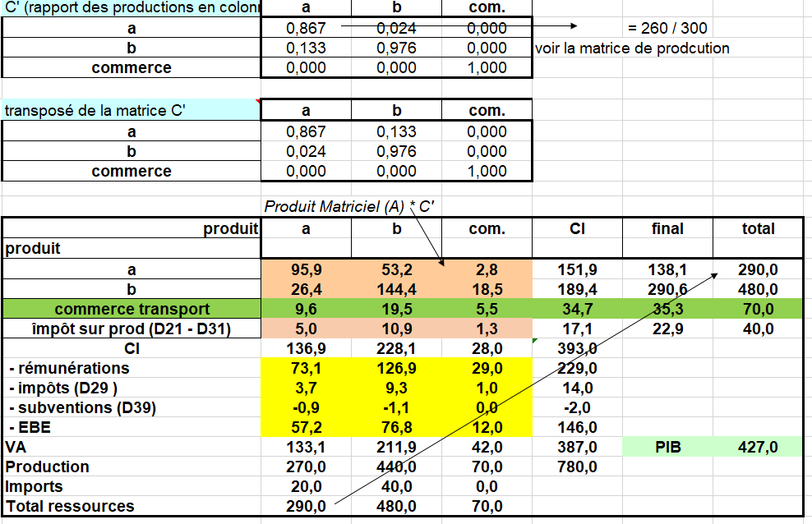Select the '- EBE' row label
812x524 pixels.
(30, 427)
